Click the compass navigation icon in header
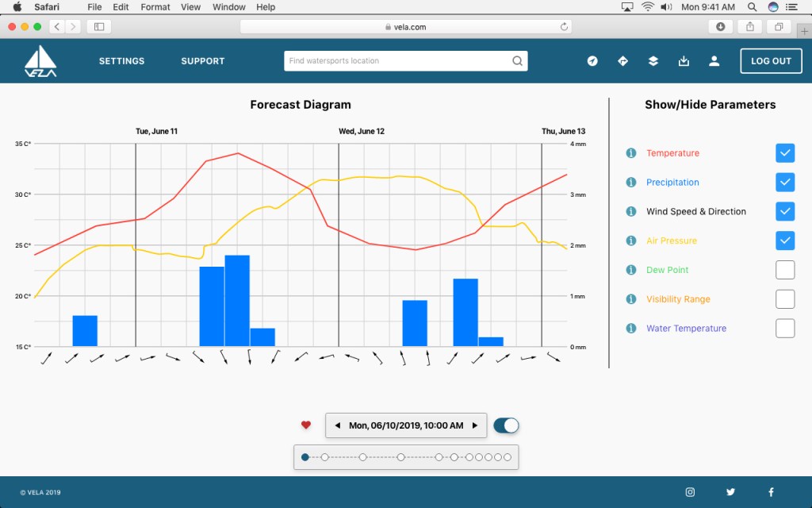Image resolution: width=812 pixels, height=508 pixels. (592, 61)
